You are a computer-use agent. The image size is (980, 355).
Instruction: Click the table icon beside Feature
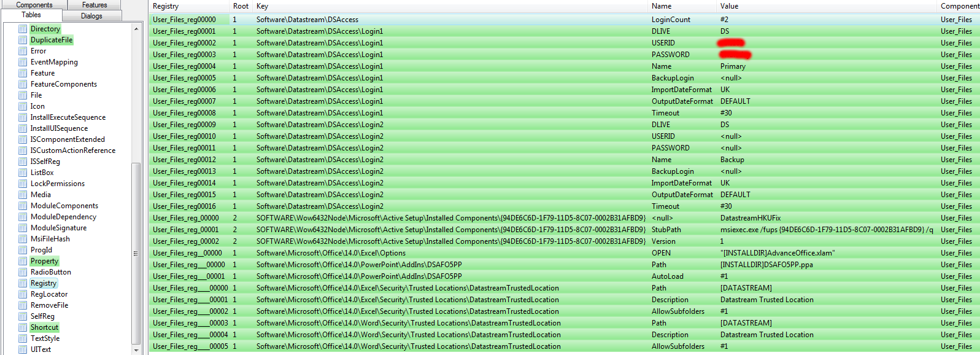(x=23, y=73)
